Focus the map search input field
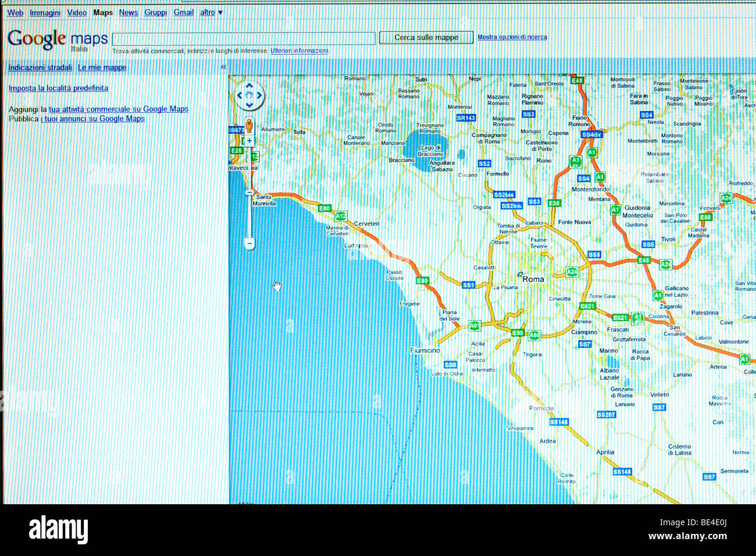This screenshot has height=556, width=756. point(244,38)
